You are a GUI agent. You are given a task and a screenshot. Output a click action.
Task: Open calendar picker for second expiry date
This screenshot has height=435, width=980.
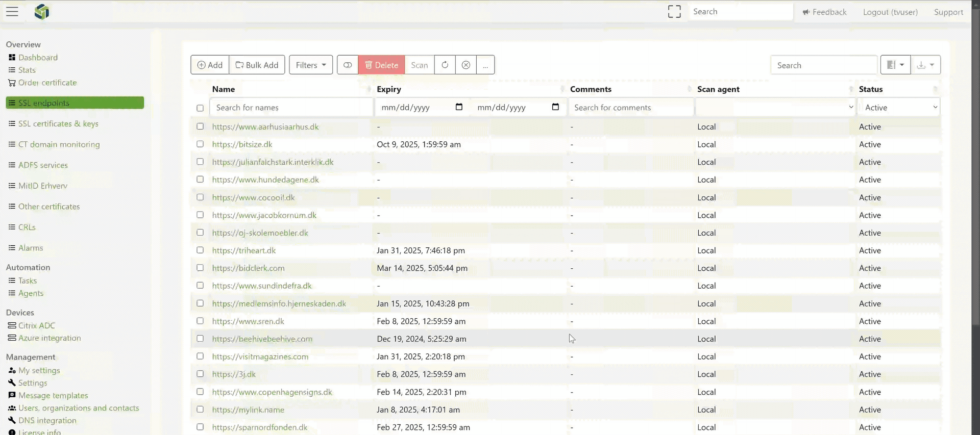(x=555, y=107)
